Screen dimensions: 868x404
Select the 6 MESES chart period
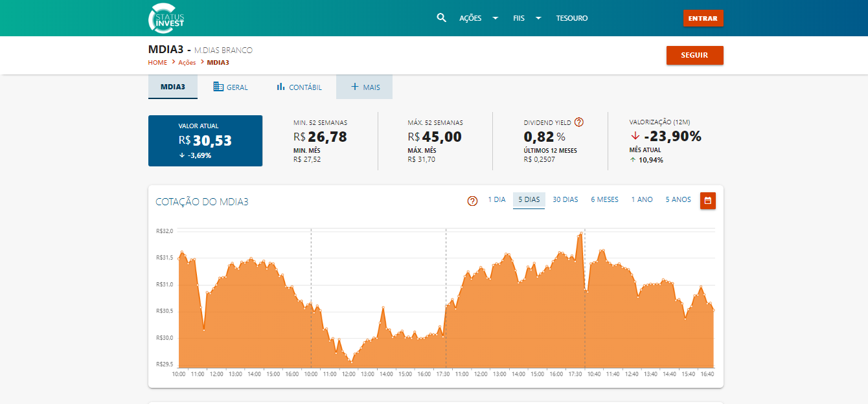tap(604, 199)
